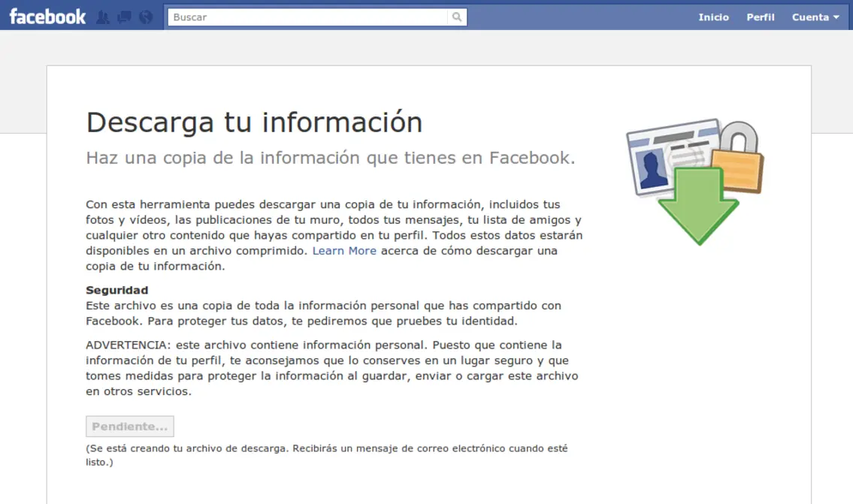Go to Inicio
The image size is (853, 504).
[x=713, y=17]
